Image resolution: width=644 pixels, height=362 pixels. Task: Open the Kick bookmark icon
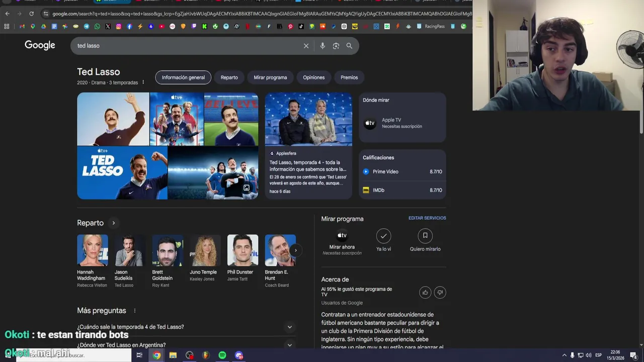204,26
